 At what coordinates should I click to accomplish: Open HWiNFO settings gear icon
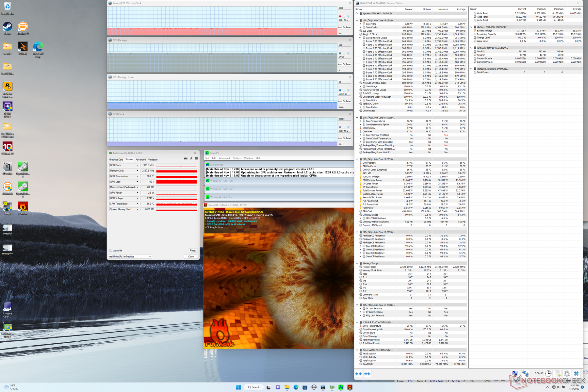click(x=567, y=373)
